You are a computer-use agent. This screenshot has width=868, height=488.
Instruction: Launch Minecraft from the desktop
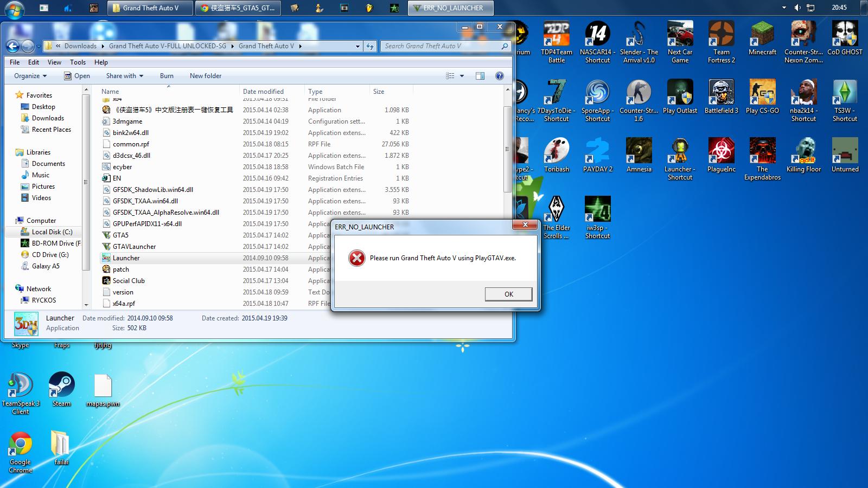[x=762, y=38]
